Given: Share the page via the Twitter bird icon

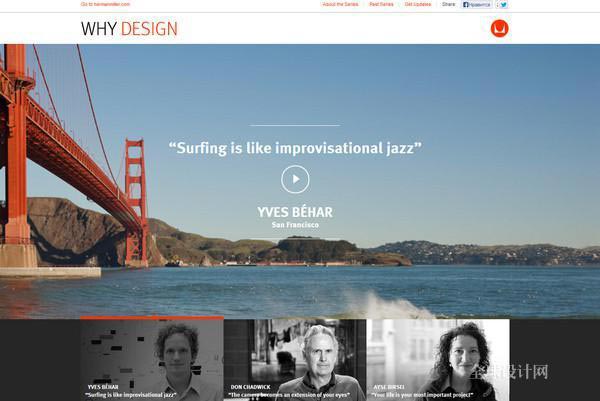Looking at the screenshot, I should (x=502, y=5).
